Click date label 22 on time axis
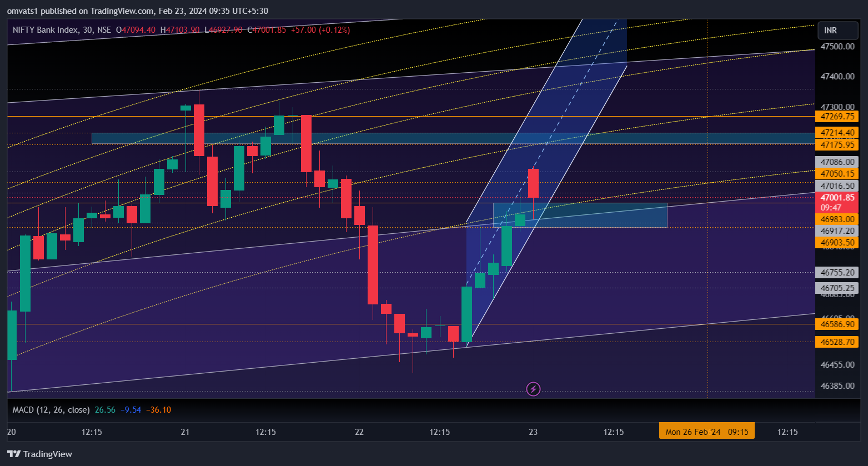Viewport: 868px width, 466px height. click(359, 432)
